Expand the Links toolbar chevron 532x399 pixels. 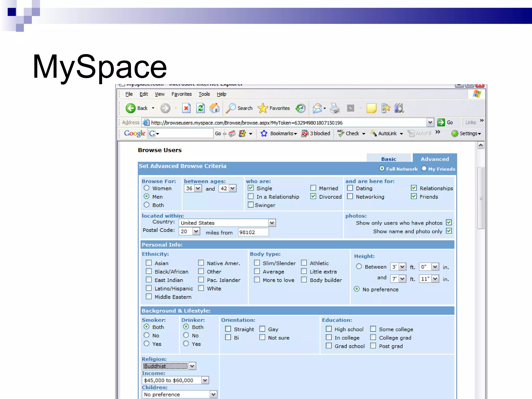coord(482,121)
